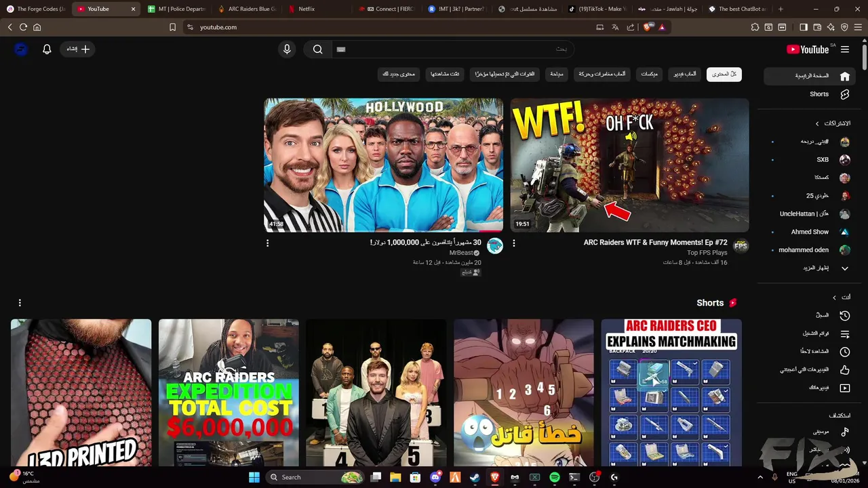
Task: Open YouTube notifications bell
Action: [47, 49]
